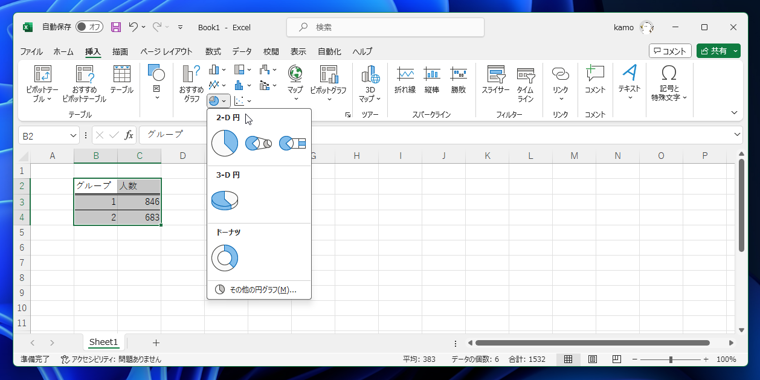Insert a Slicer (スライサー)

point(495,80)
